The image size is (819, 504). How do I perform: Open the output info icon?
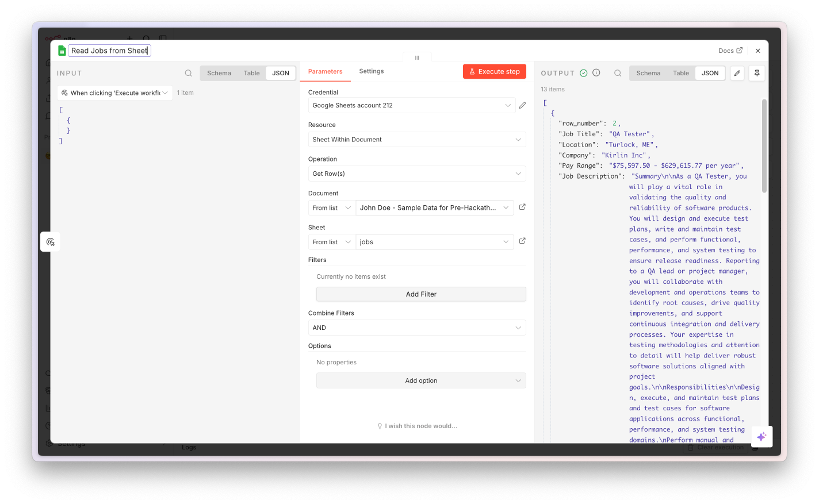coord(596,72)
